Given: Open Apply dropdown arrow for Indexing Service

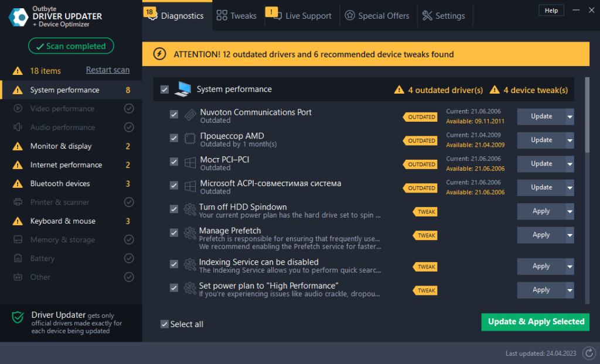Looking at the screenshot, I should tap(570, 266).
